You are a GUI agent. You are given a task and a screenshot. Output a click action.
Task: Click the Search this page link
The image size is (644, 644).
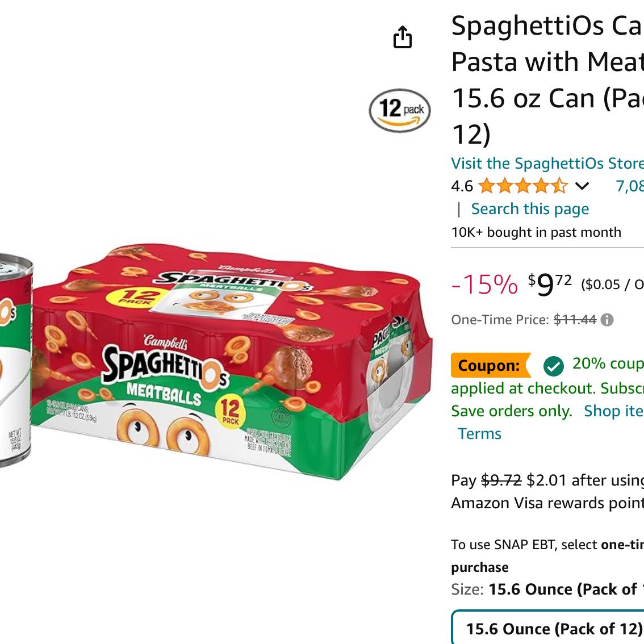coord(530,209)
